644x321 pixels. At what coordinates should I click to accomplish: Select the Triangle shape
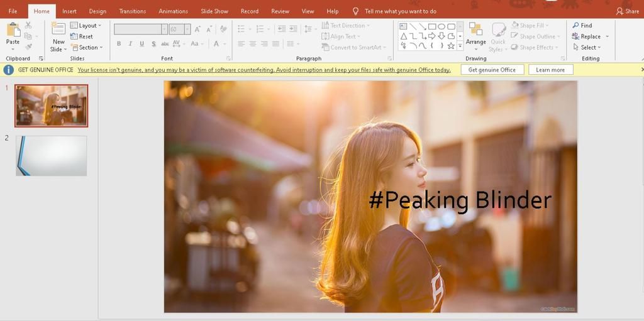tap(403, 36)
